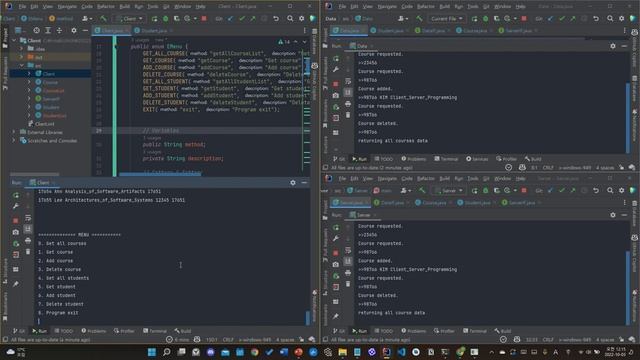
Task: Click the warnings count indicator in Client editor
Action: pos(284,42)
